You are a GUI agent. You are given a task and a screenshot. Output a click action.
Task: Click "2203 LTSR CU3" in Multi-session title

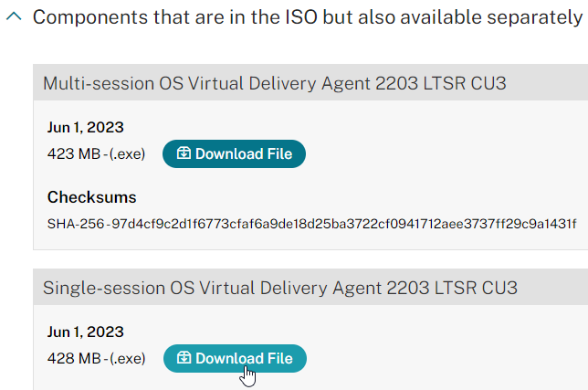[441, 83]
